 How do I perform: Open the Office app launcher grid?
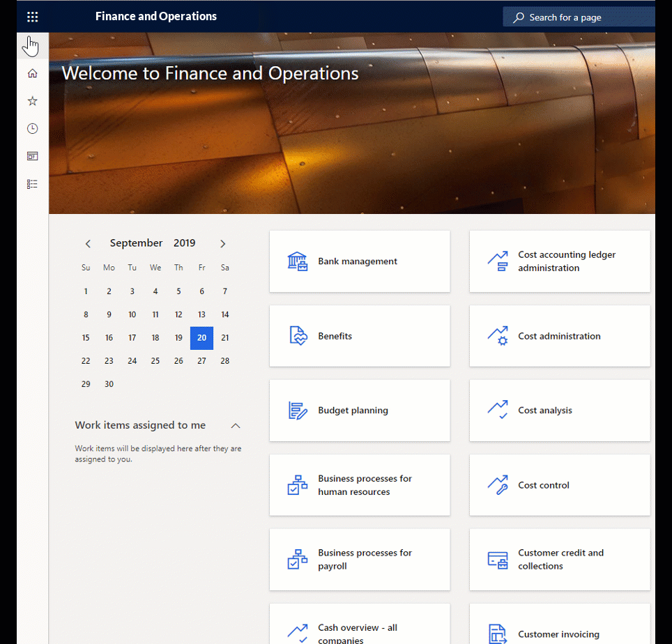(x=32, y=17)
